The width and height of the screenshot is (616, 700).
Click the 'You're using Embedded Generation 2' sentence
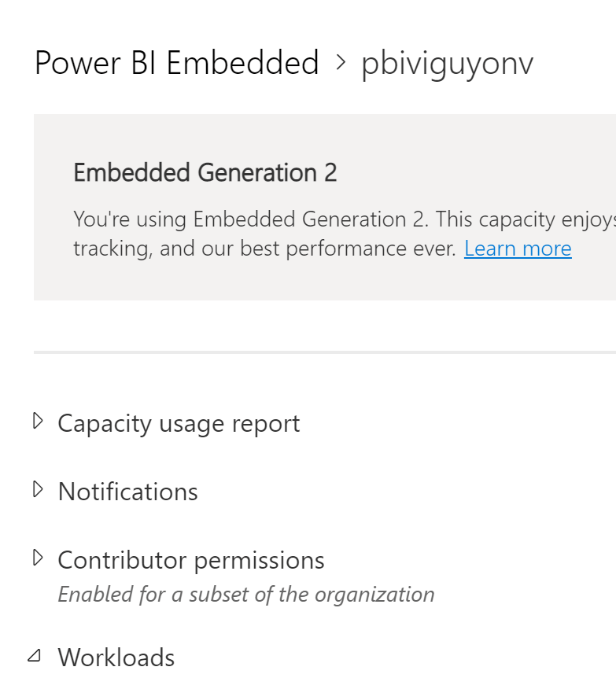252,219
